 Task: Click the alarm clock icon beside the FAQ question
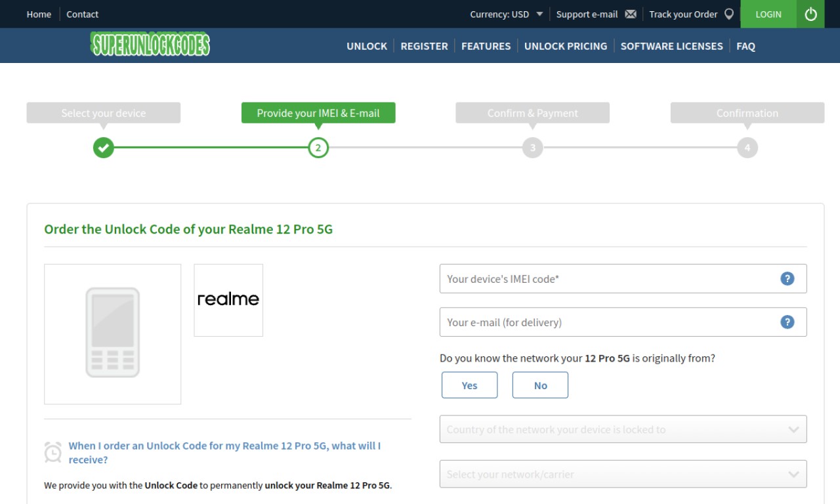tap(52, 452)
